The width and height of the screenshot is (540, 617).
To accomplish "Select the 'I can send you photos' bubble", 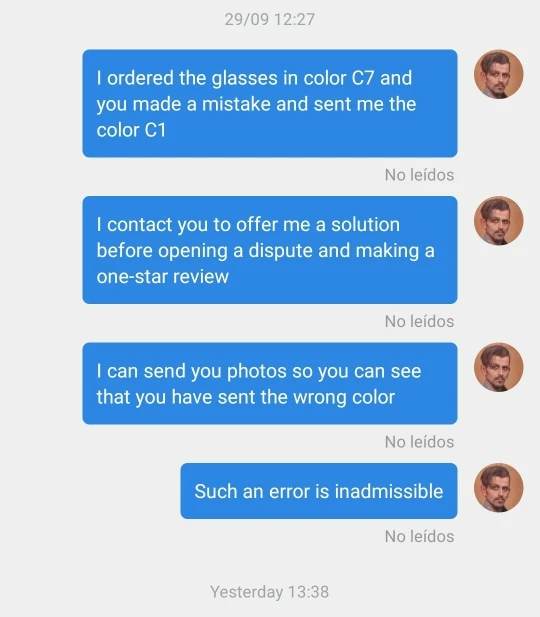I will click(270, 383).
